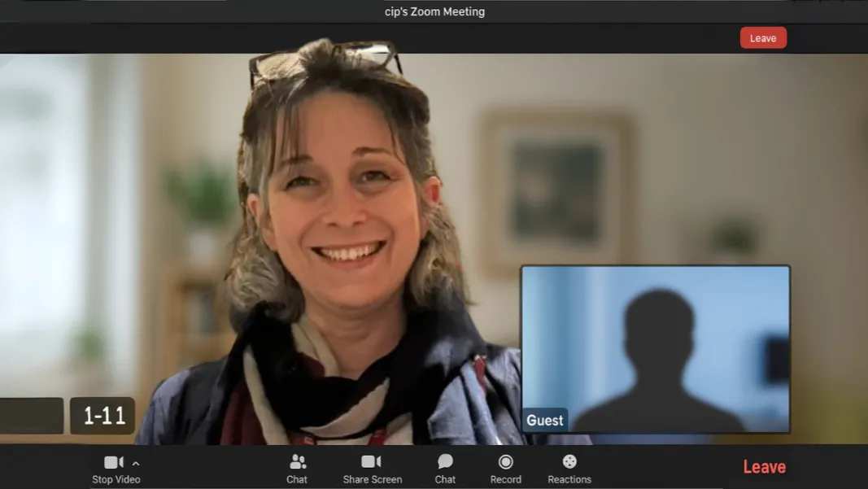Click the 1-11 badge on the video
The height and width of the screenshot is (489, 868).
103,416
